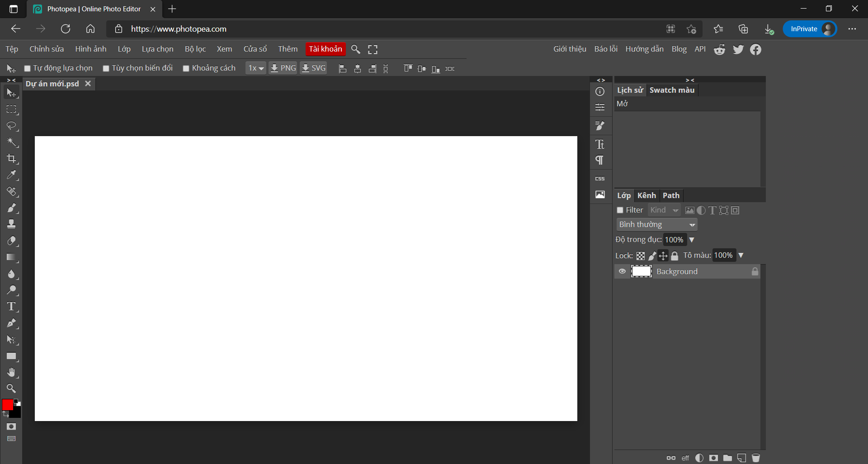Select the Pen tool

pos(11,323)
